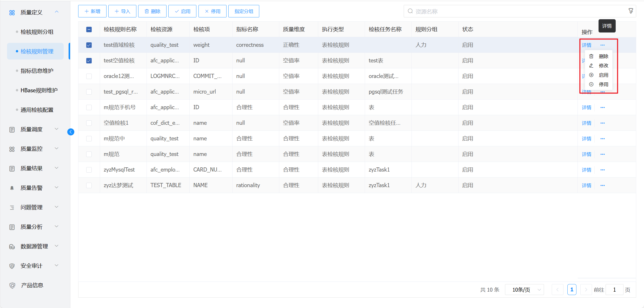Open 指标信息维护 in the sidebar
Viewport: 644px width, 308px height.
(x=37, y=71)
